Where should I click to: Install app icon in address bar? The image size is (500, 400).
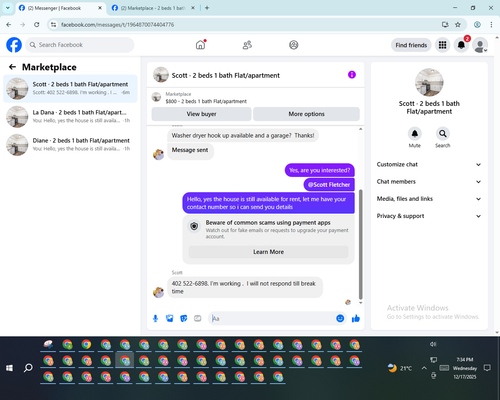445,25
